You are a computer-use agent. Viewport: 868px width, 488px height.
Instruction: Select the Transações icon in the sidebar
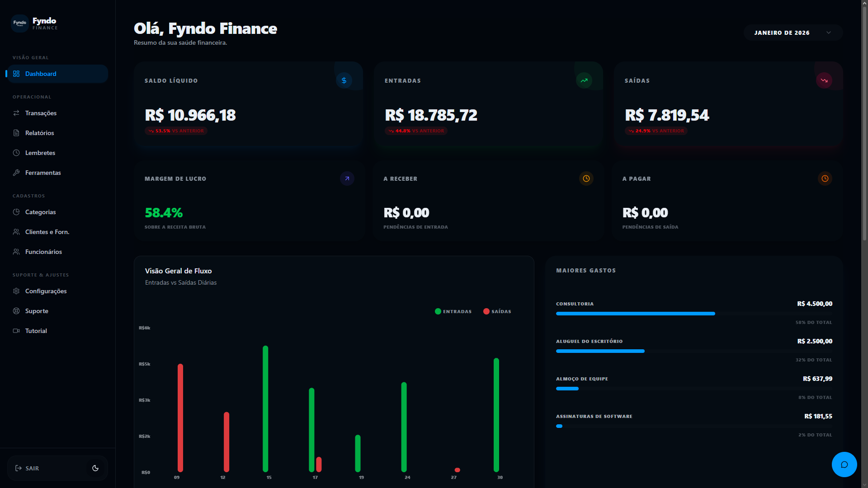click(16, 113)
